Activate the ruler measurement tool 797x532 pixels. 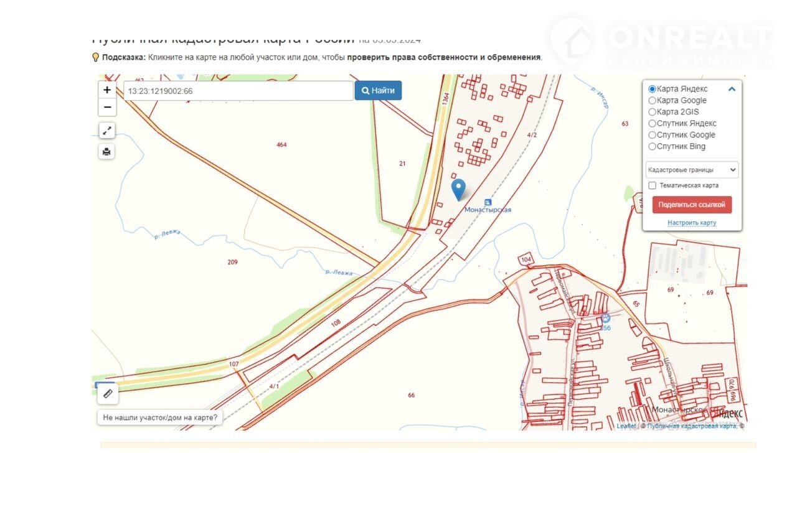pos(108,394)
